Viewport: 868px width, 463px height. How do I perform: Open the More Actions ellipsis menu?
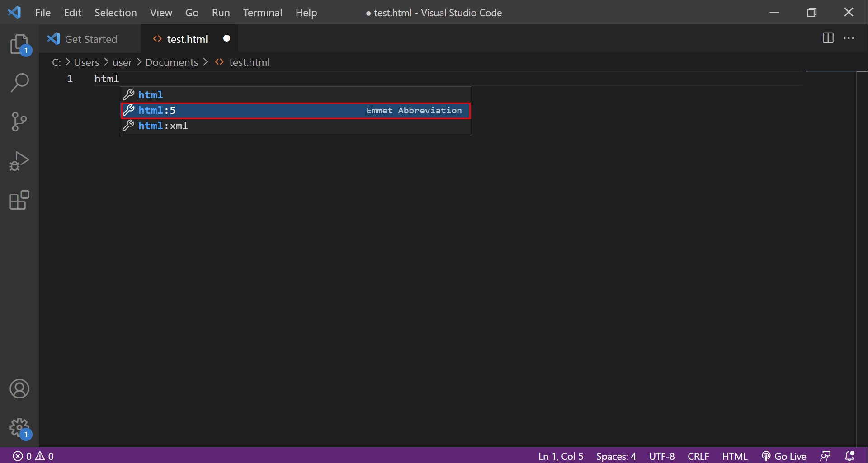[x=849, y=38]
